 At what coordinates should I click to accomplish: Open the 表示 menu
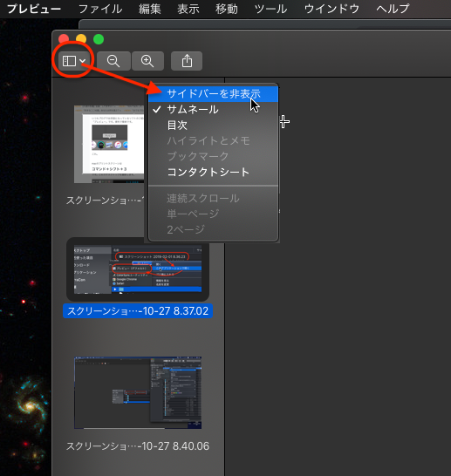pos(188,9)
